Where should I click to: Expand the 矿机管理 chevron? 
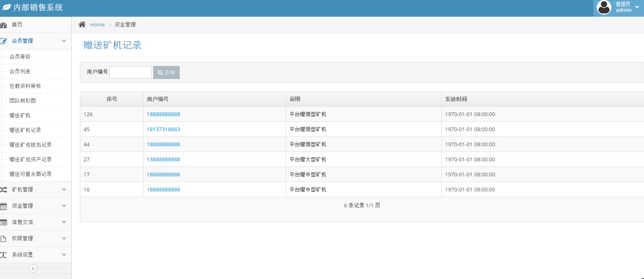[x=64, y=189]
